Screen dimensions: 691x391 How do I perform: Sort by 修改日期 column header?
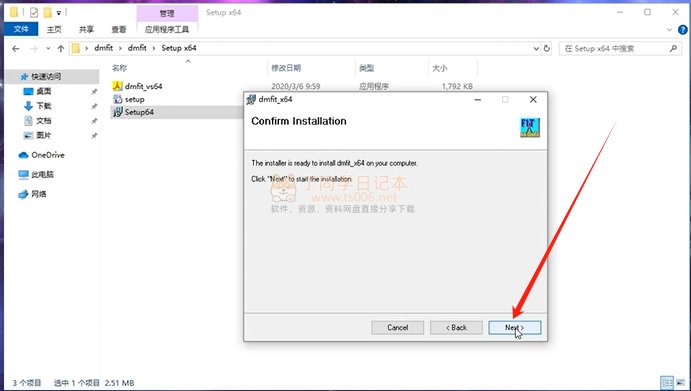[286, 68]
